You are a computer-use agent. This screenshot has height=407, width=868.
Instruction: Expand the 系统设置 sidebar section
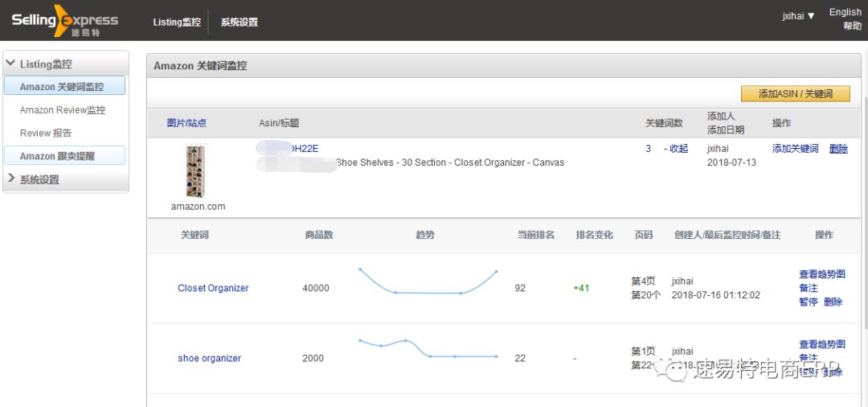[66, 179]
